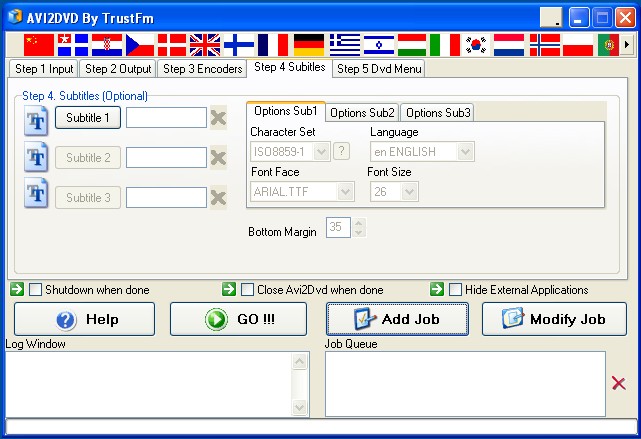Decrease Bottom Margin with down spinner arrow
641x439 pixels.
click(x=359, y=233)
